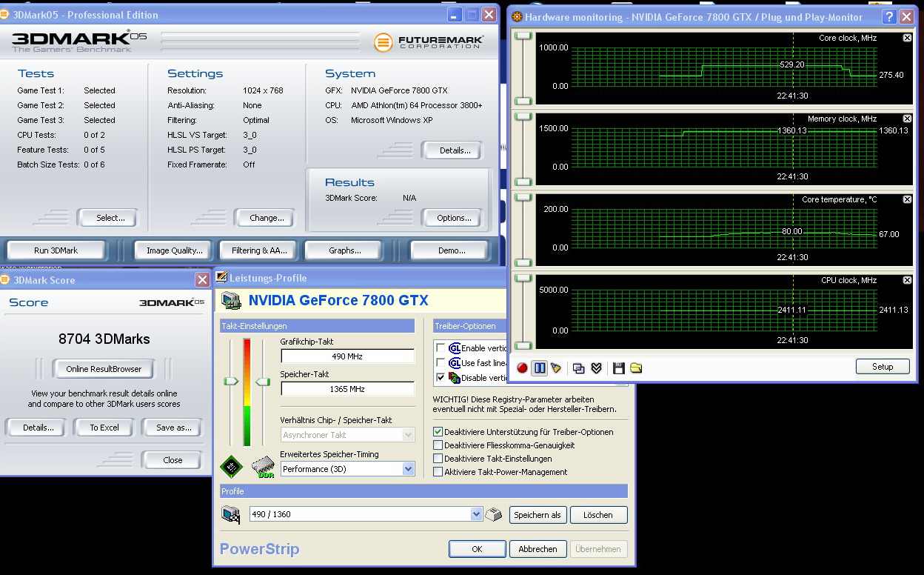Click the Hardware monitoring title bar gear icon

[517, 16]
